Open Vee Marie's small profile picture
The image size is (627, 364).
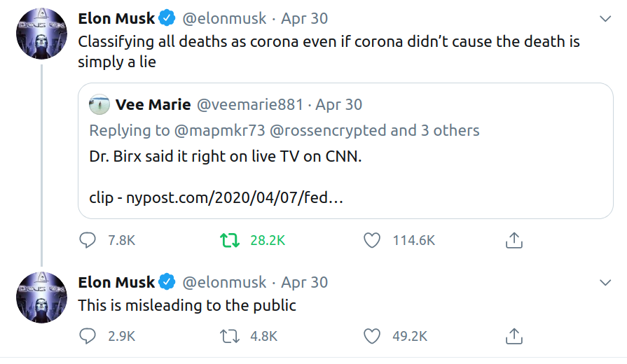point(99,105)
